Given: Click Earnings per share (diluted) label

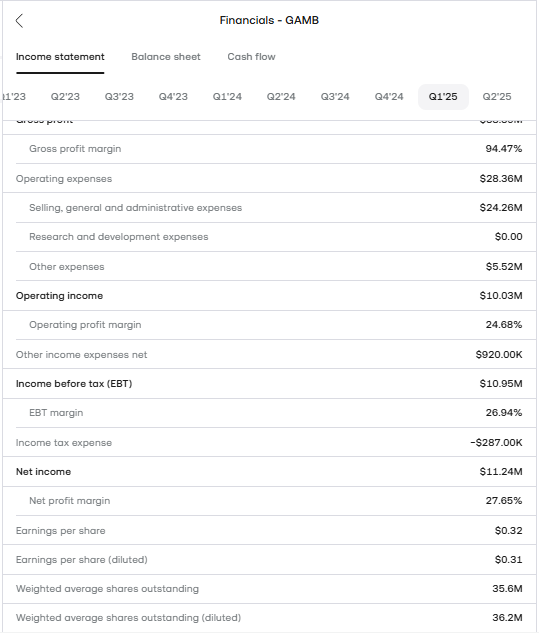Looking at the screenshot, I should [82, 560].
